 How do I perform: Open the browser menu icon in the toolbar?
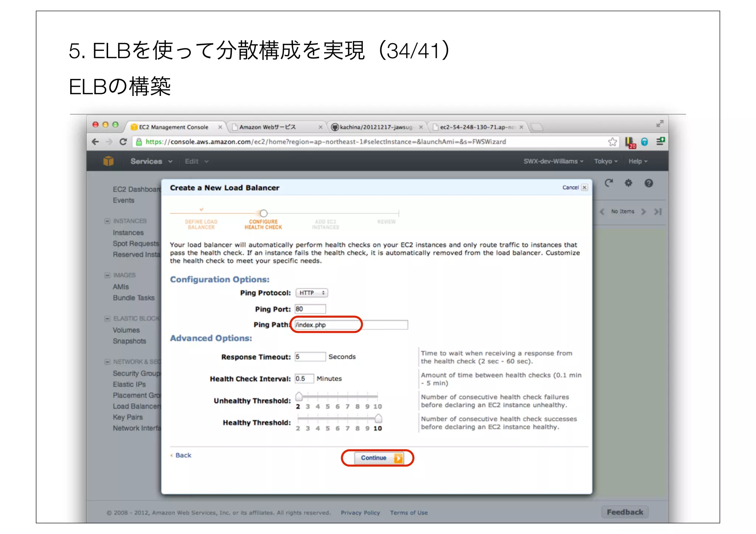[660, 141]
